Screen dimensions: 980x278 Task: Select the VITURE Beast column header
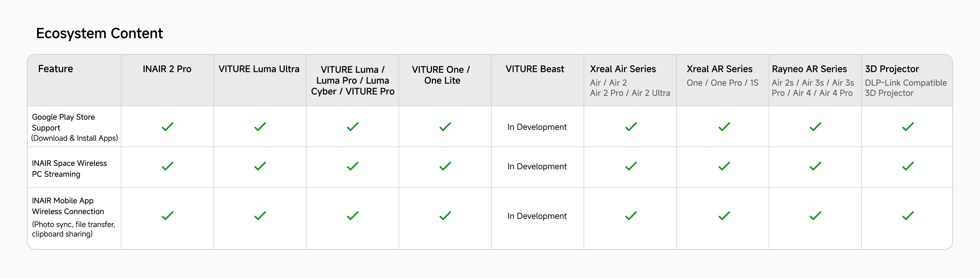(535, 69)
